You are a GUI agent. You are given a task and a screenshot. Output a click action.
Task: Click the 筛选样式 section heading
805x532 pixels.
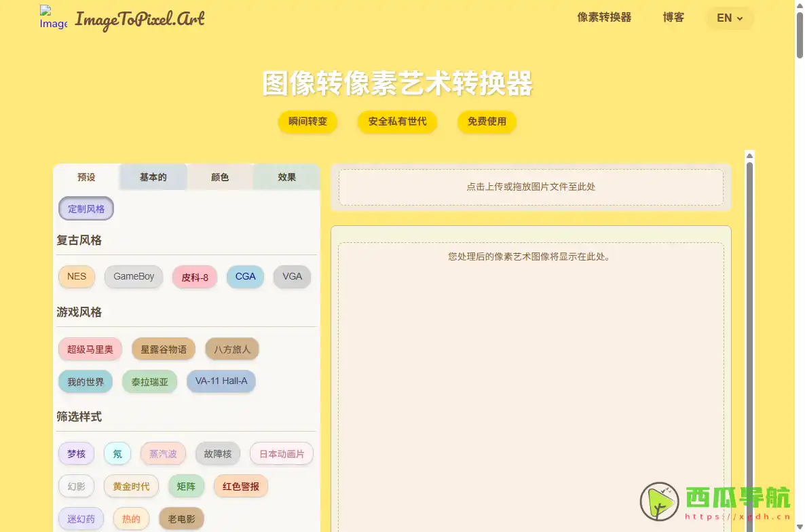79,417
